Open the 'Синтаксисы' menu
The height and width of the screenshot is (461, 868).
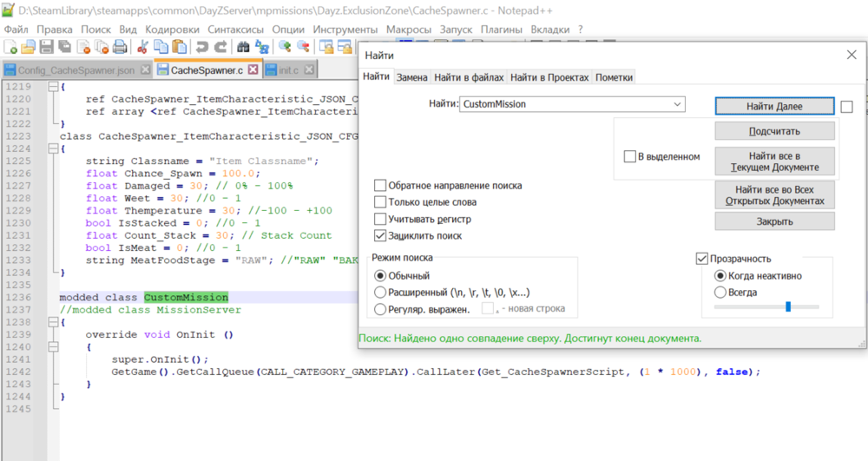(236, 30)
